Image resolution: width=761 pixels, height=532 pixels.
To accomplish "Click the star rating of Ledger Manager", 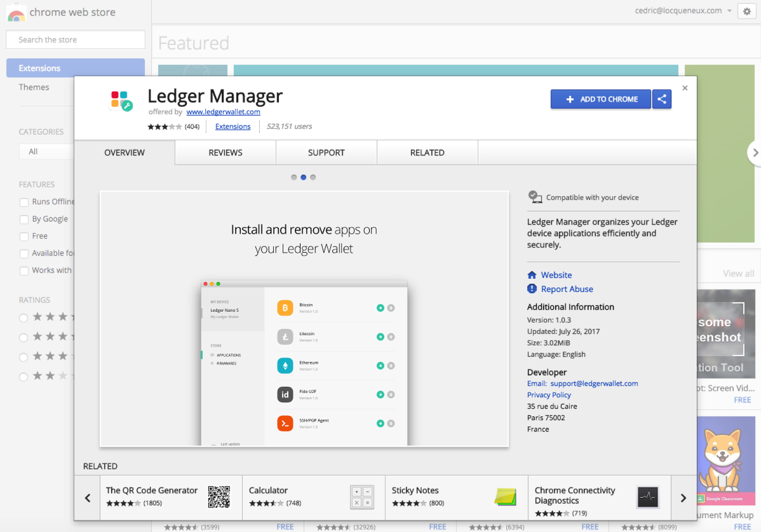I will click(x=164, y=127).
